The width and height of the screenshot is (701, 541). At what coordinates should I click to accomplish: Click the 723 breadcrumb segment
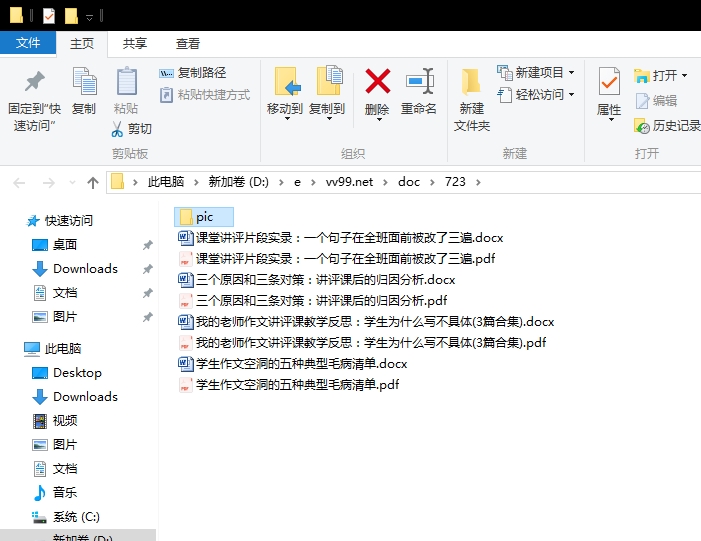pyautogui.click(x=455, y=182)
